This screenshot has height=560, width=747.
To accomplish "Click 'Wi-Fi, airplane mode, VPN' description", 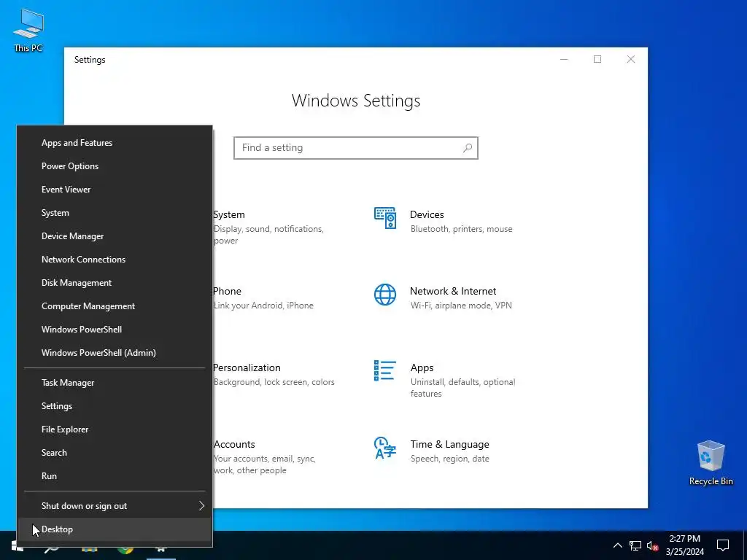I will pyautogui.click(x=461, y=306).
